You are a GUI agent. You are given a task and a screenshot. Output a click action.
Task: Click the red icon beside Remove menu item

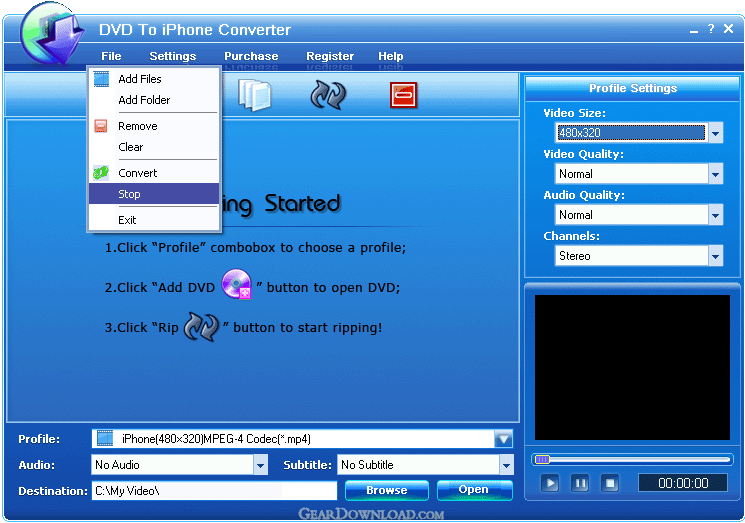(x=101, y=126)
